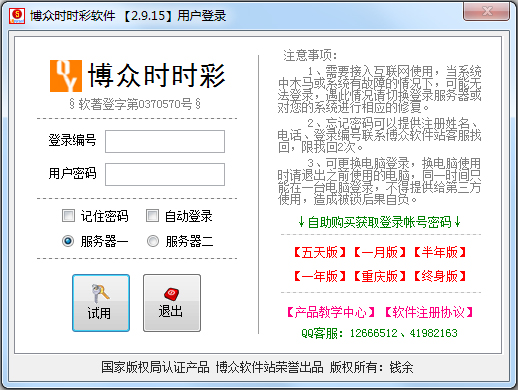
Task: Open the 【五天版】 purchase link
Action: [319, 252]
